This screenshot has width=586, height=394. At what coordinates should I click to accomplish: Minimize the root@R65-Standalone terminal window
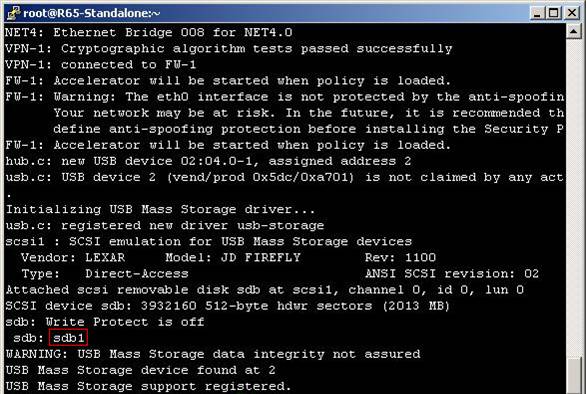[537, 13]
